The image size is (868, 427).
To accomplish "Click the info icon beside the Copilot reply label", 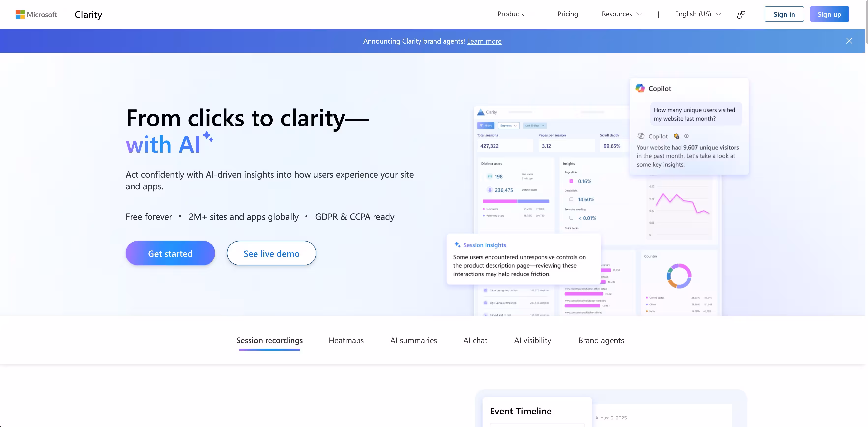I will [x=686, y=136].
